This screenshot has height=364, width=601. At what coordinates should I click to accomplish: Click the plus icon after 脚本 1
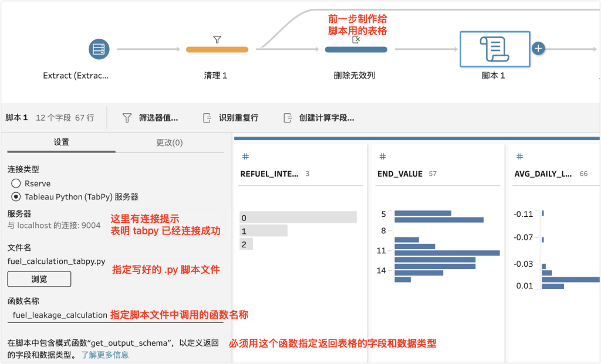pyautogui.click(x=538, y=49)
